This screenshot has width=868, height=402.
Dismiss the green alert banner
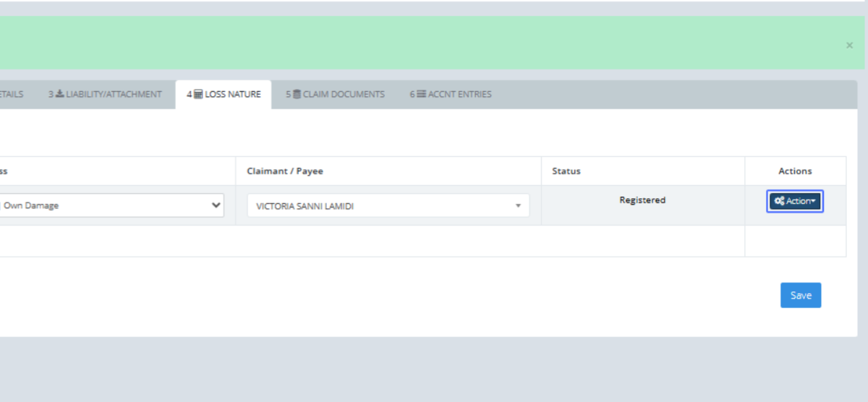point(849,46)
